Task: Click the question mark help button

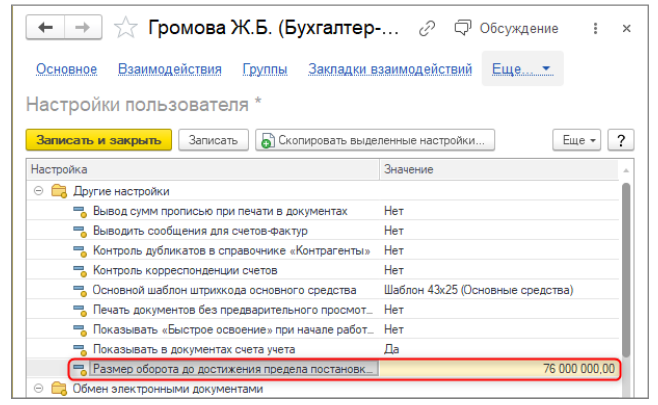Action: (x=621, y=140)
